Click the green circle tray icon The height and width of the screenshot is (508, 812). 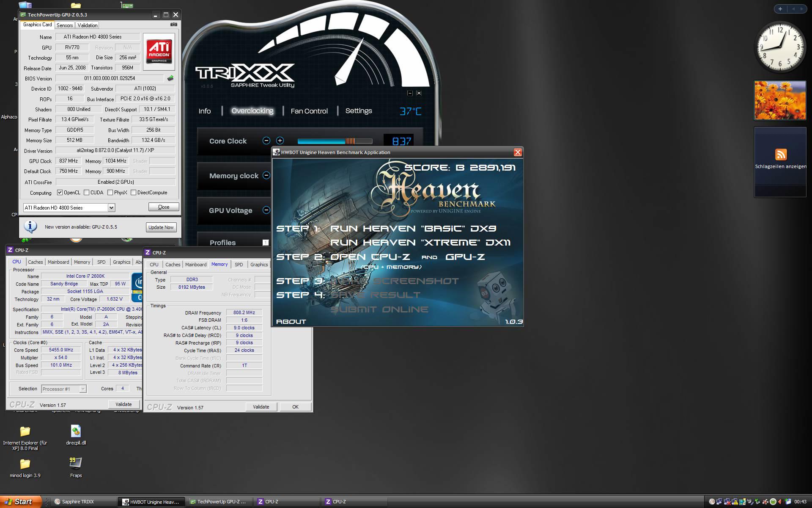773,502
